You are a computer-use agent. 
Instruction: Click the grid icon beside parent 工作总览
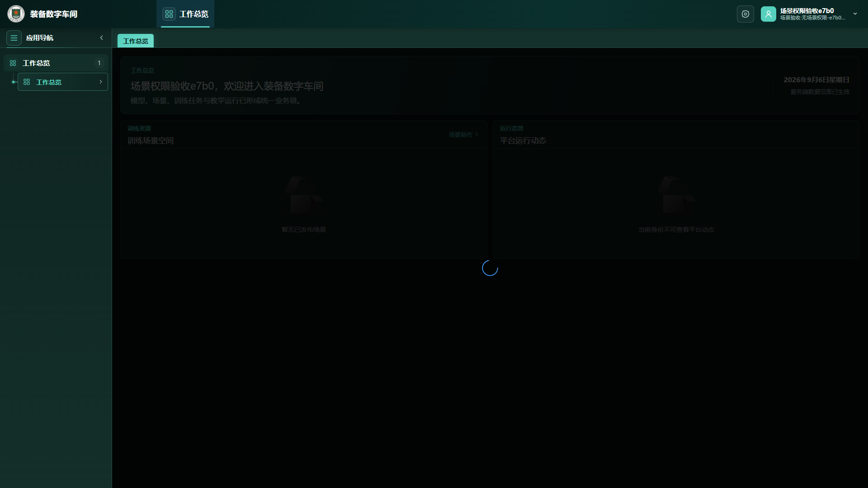pos(13,63)
